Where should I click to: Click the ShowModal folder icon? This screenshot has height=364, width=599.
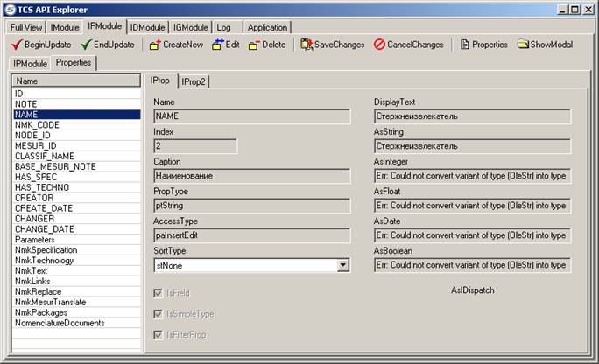click(x=522, y=45)
